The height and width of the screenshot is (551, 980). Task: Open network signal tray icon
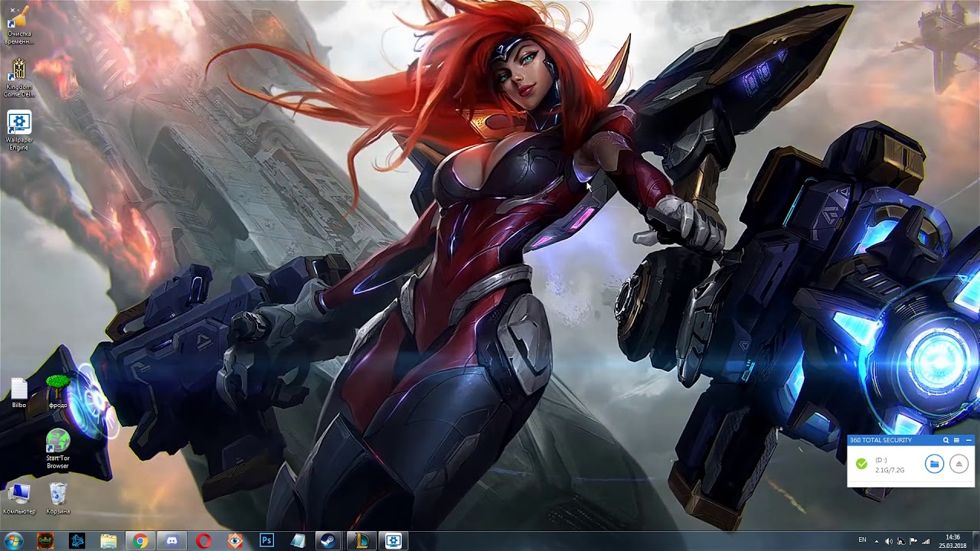926,541
